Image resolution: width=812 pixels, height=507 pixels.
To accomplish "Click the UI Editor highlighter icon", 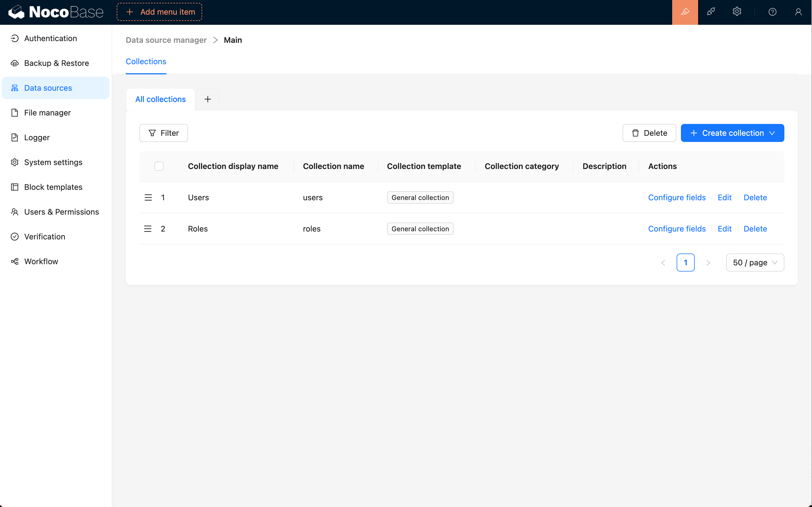I will tap(685, 12).
